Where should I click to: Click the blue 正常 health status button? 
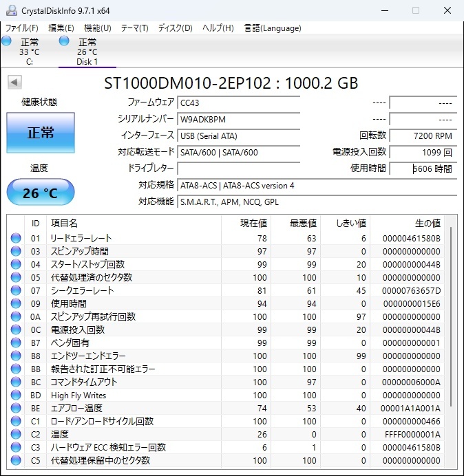click(41, 133)
